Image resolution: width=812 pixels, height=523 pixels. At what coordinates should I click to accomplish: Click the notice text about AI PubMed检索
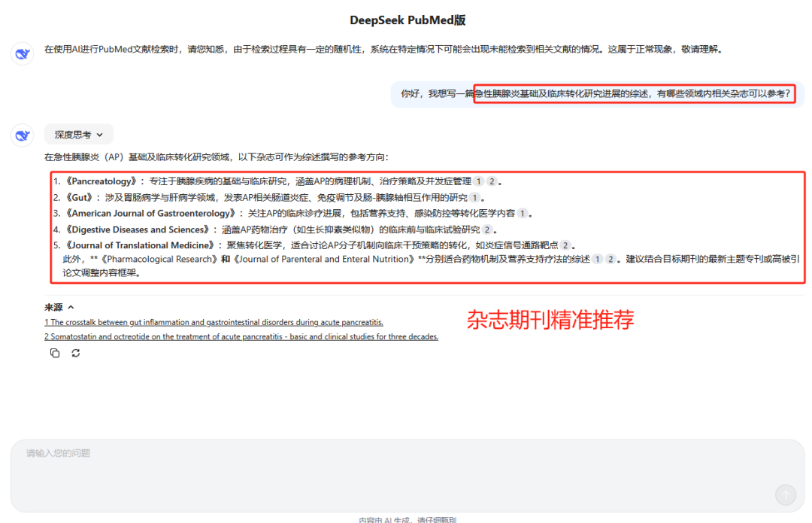point(383,49)
